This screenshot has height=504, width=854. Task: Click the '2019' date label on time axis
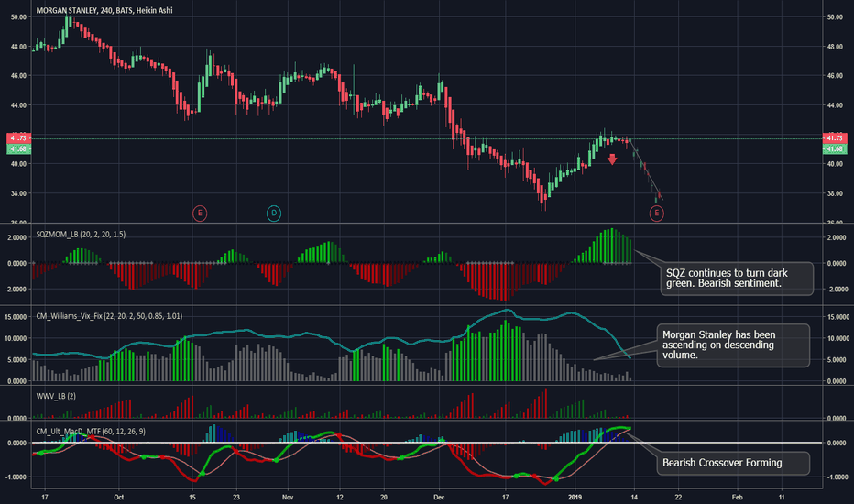coord(575,497)
